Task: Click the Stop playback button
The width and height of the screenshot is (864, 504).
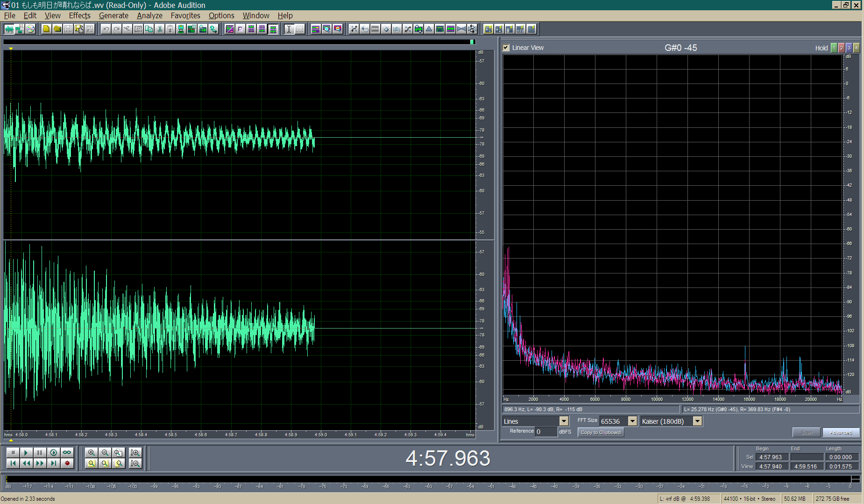Action: click(x=13, y=452)
